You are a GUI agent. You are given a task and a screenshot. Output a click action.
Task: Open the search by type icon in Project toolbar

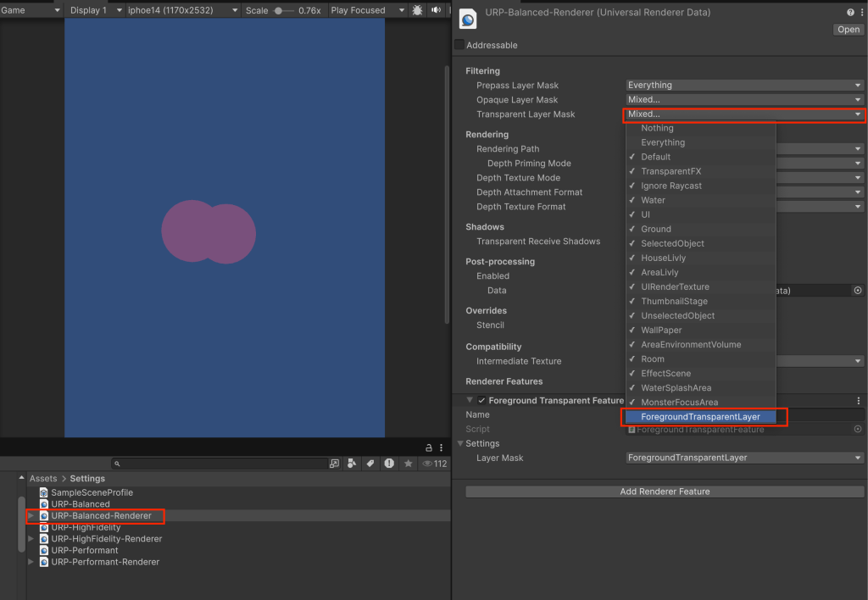[352, 463]
